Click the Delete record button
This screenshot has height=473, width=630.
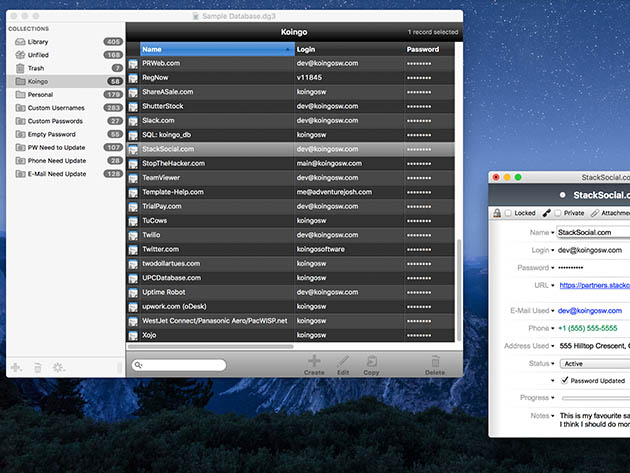pos(435,365)
